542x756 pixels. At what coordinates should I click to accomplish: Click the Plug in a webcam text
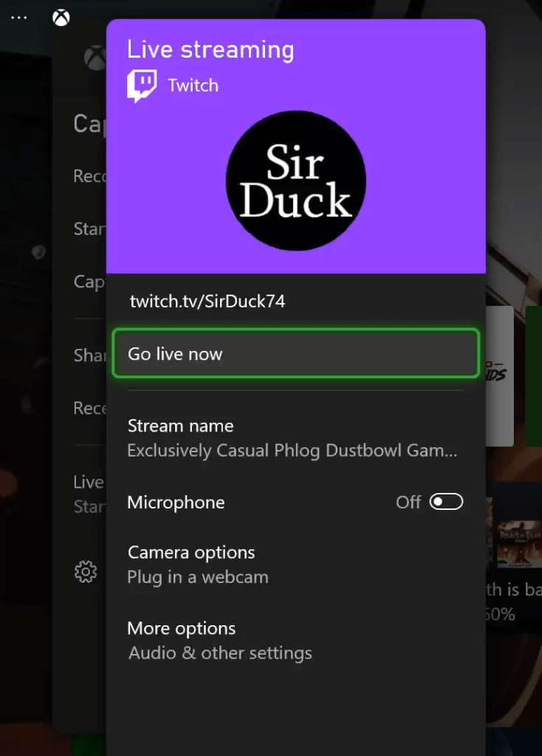click(198, 577)
